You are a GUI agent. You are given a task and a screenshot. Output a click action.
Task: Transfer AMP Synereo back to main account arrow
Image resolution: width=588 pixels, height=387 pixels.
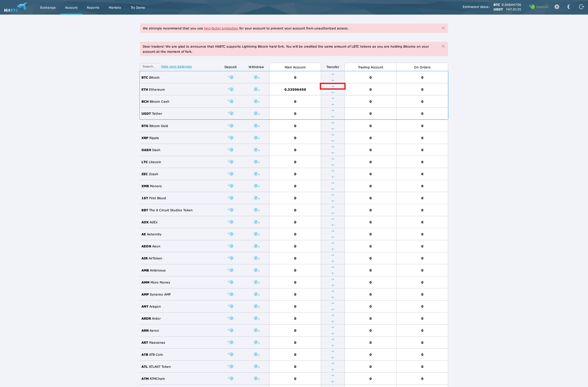coord(333,297)
